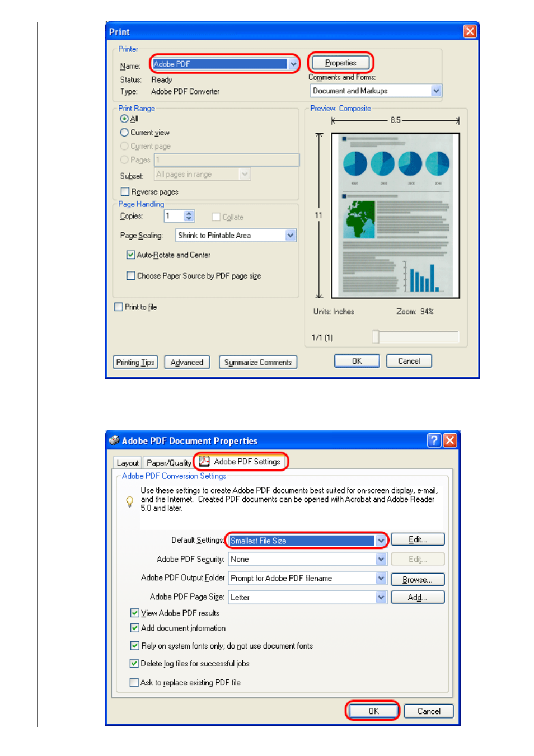Screen dimensions: 534x756
Task: Select the Current view radio button
Action: point(124,133)
